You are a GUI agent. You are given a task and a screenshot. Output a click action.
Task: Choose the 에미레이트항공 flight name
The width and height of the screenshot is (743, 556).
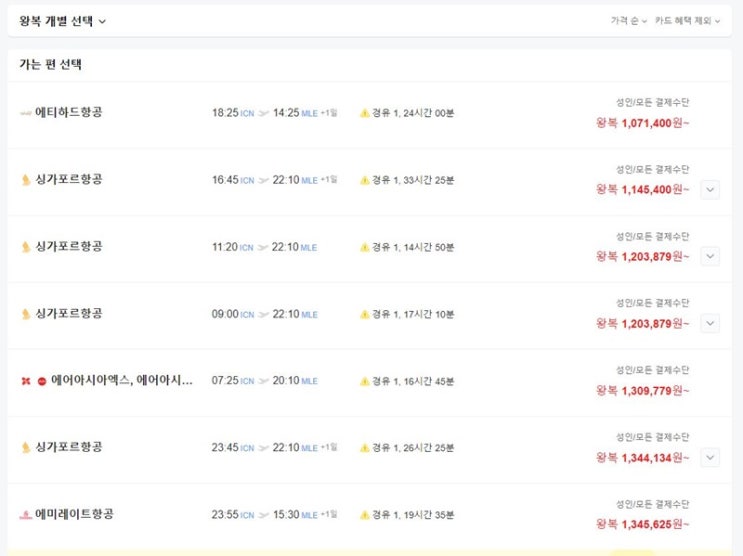coord(74,514)
